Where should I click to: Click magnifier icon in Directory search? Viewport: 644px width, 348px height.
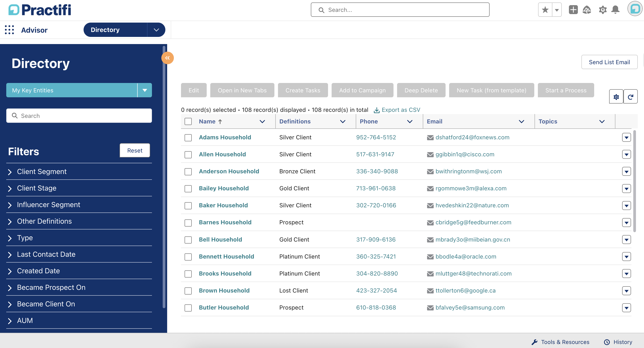[15, 116]
